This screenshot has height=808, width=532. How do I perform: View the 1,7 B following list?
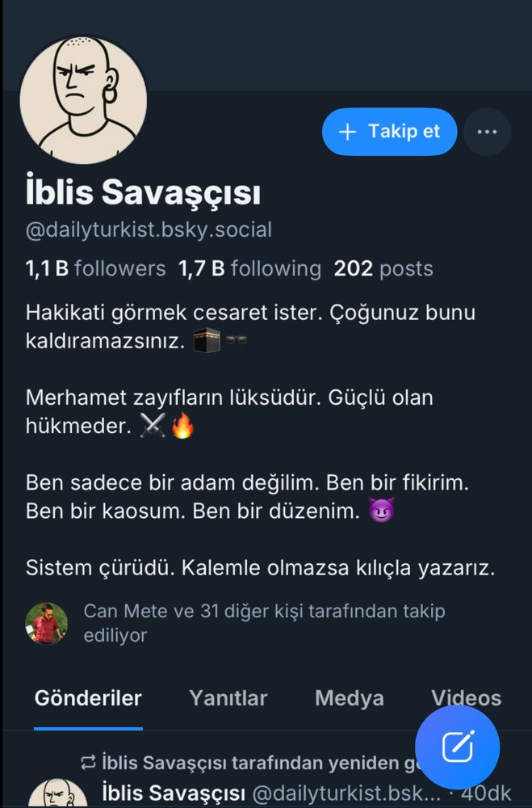[x=249, y=269]
